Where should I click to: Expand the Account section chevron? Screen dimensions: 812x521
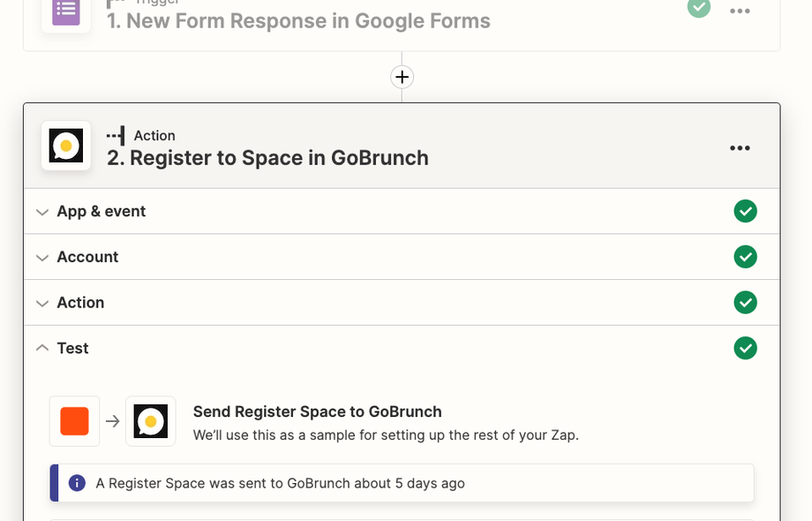pyautogui.click(x=41, y=258)
